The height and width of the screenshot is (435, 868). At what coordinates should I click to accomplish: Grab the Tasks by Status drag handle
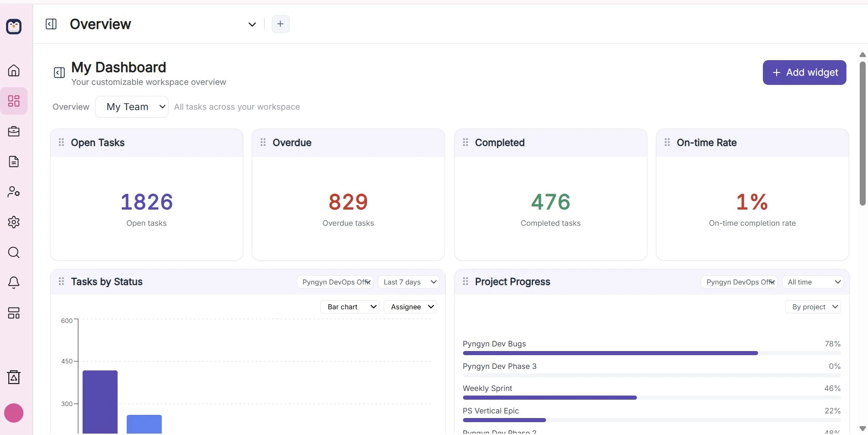pos(61,281)
